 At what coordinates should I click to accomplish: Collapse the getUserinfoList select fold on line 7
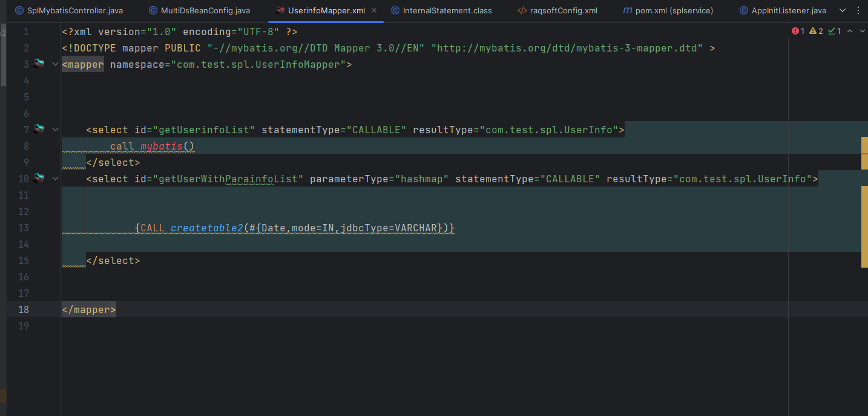pos(55,130)
